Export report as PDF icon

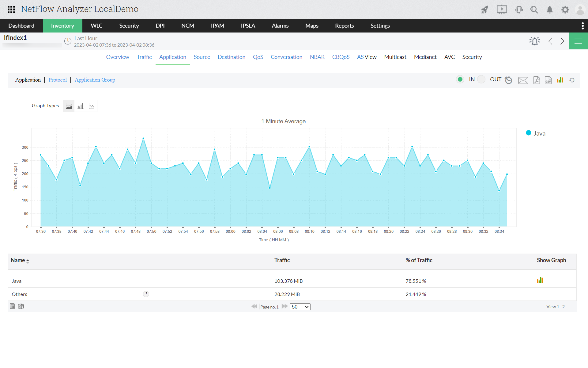click(537, 80)
